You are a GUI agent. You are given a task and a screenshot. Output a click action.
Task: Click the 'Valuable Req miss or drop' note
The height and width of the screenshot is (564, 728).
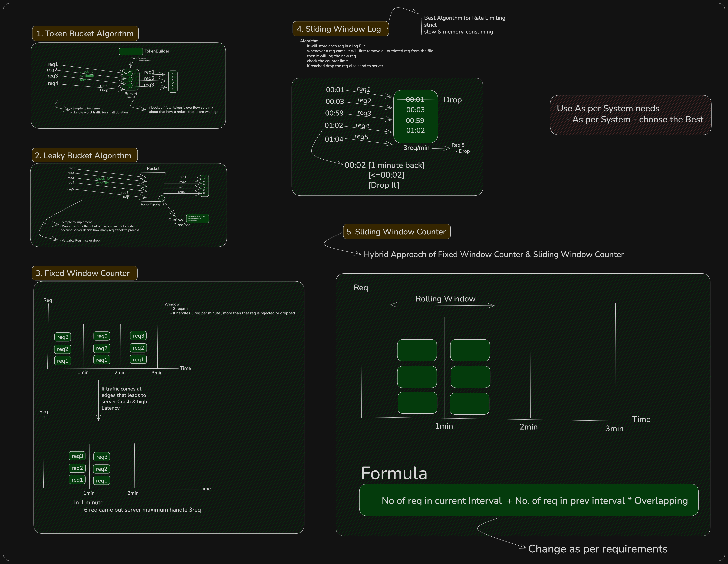tap(80, 241)
